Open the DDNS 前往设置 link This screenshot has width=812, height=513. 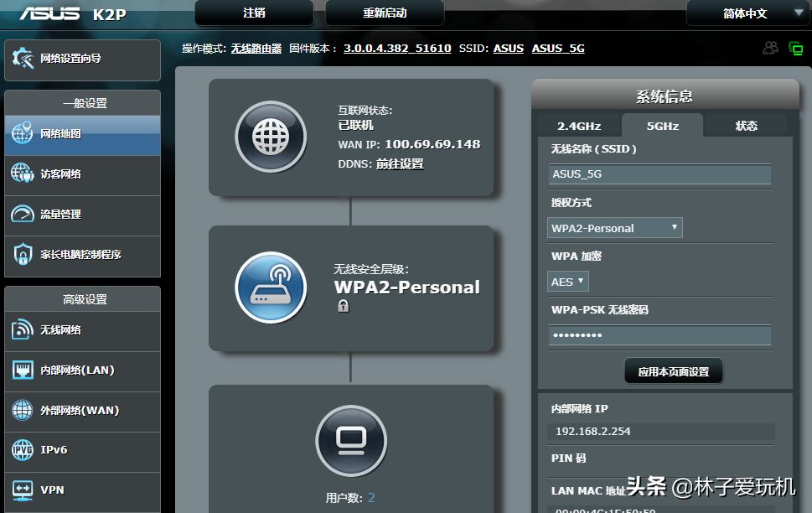tap(400, 164)
